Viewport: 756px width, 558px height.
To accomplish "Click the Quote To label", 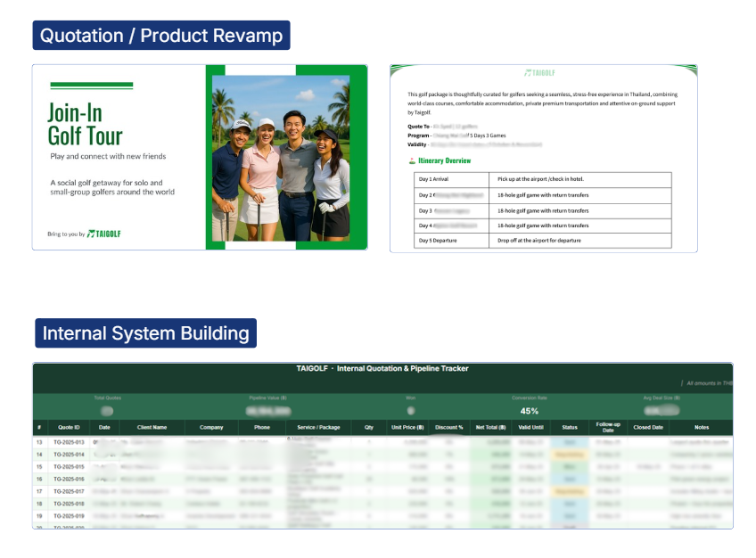I will tap(418, 127).
